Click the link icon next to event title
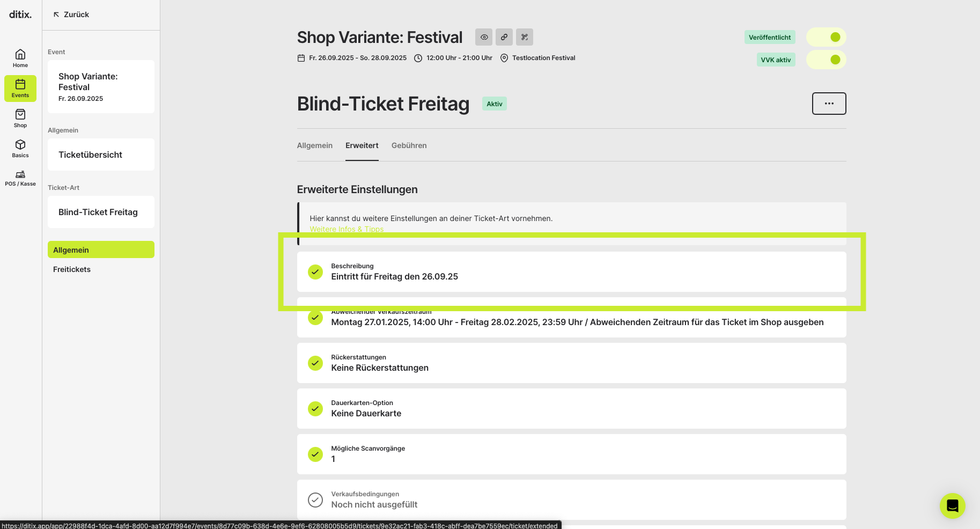The width and height of the screenshot is (980, 529). (504, 37)
